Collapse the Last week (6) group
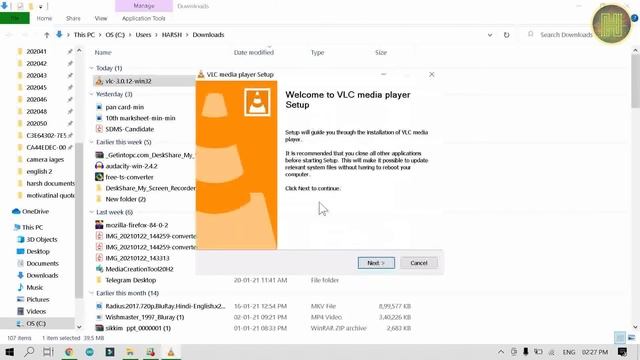Viewport: 640px width, 360px height. pyautogui.click(x=91, y=212)
